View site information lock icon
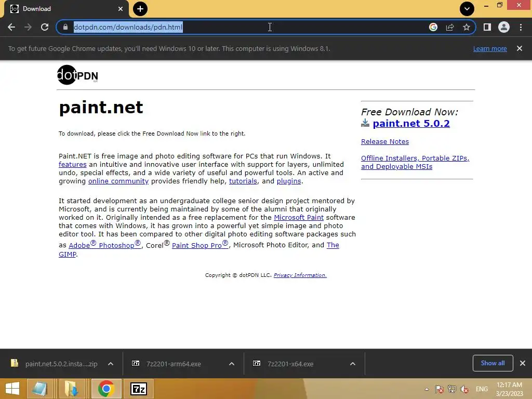This screenshot has height=399, width=532. (65, 27)
